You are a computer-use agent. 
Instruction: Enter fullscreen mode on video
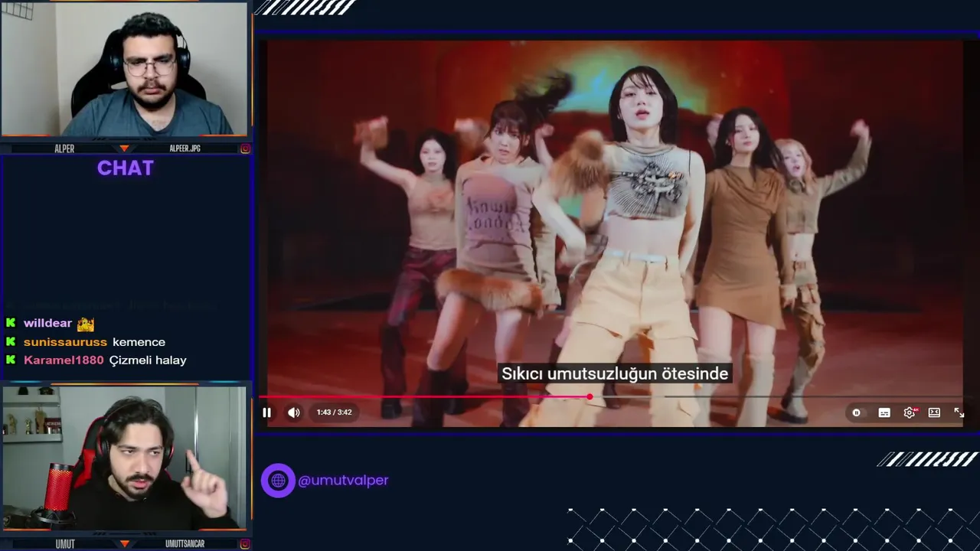tap(959, 412)
